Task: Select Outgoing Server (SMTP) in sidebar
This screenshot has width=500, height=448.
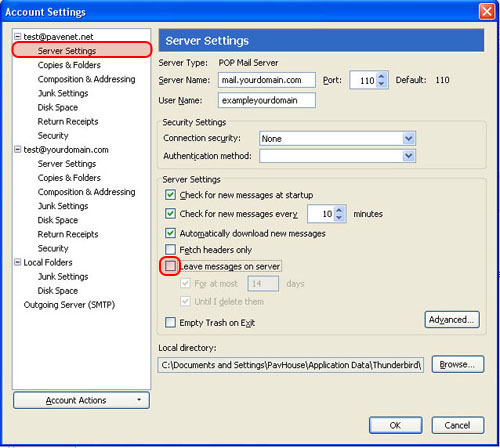Action: click(69, 305)
